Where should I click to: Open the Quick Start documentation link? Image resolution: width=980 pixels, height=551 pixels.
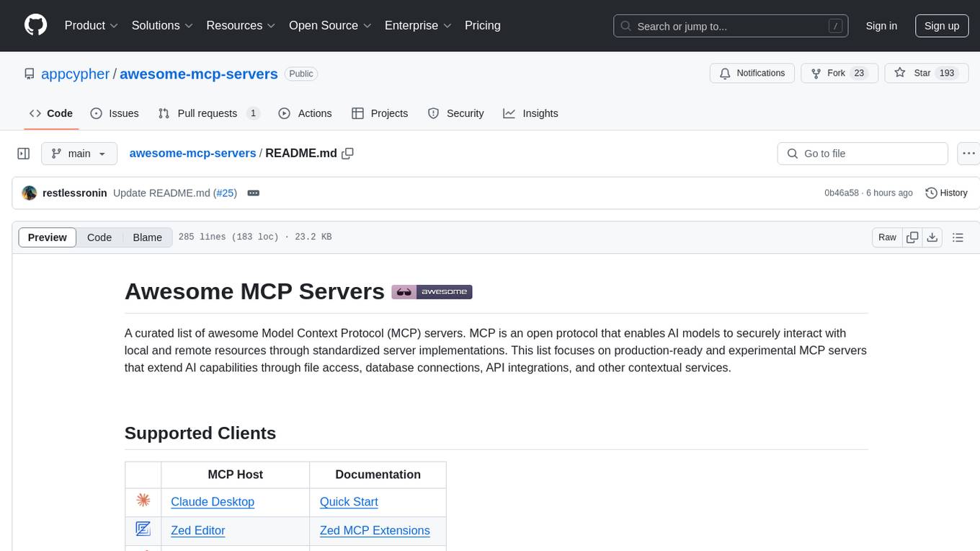tap(349, 502)
